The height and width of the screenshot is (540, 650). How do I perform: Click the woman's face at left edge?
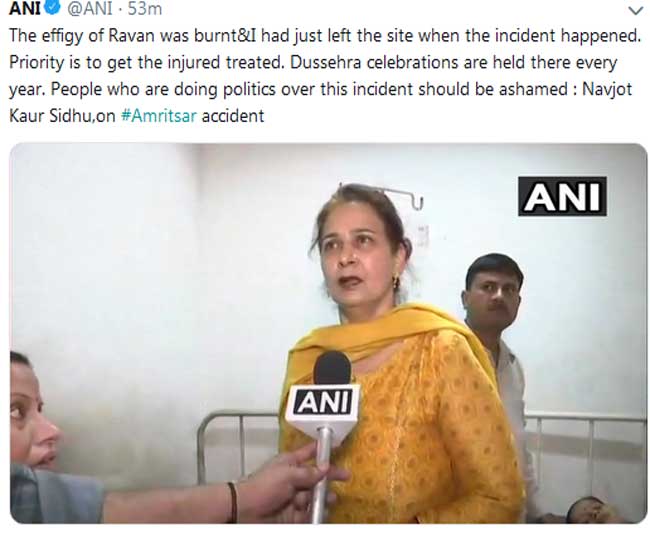(x=33, y=414)
